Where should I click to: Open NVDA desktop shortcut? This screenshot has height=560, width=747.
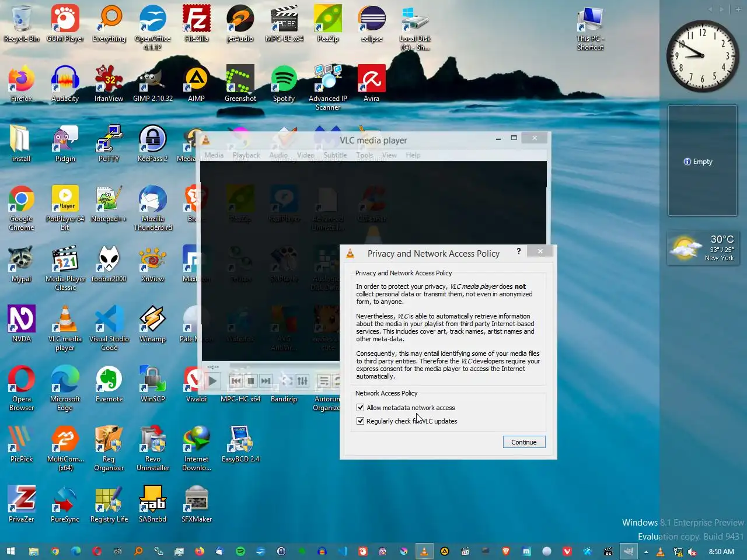click(x=22, y=324)
